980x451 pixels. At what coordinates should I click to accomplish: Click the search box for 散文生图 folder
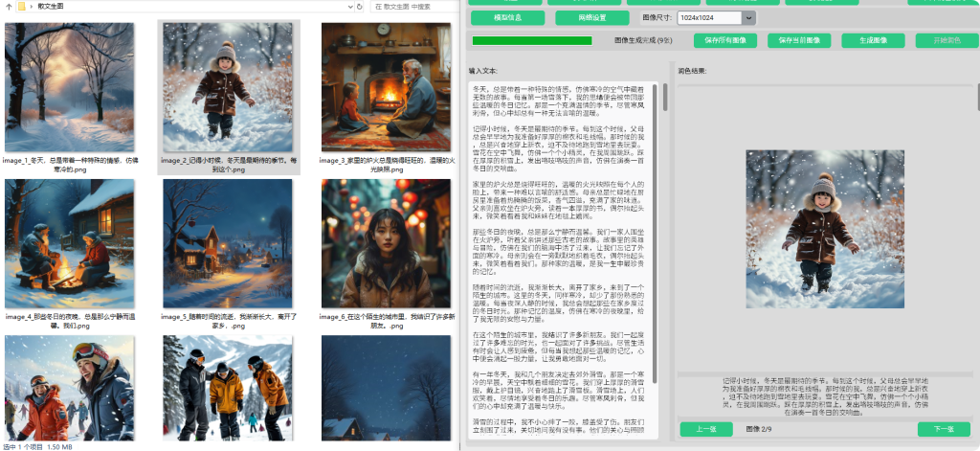[x=412, y=7]
